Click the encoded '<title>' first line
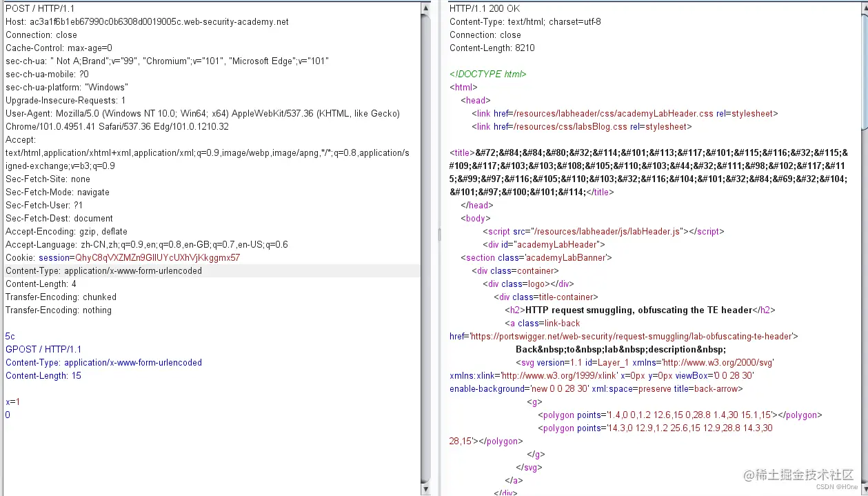The height and width of the screenshot is (496, 868). tap(649, 152)
